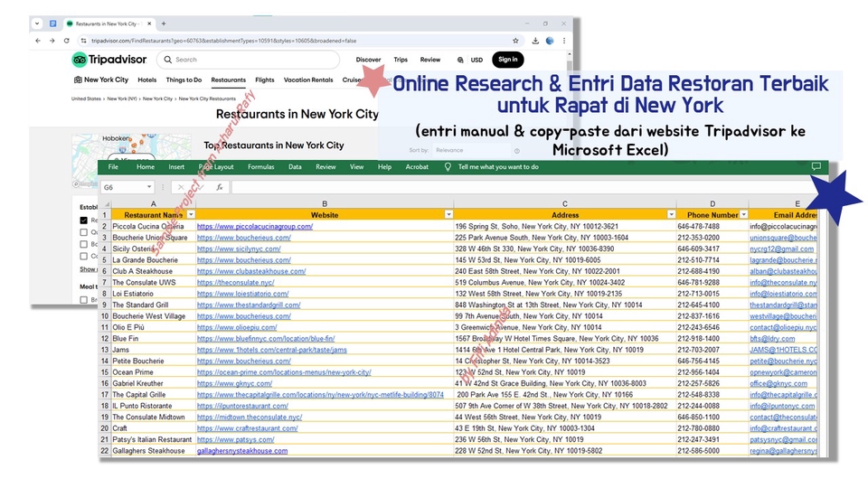
Task: Click the building icon beside New York City
Action: (x=78, y=80)
